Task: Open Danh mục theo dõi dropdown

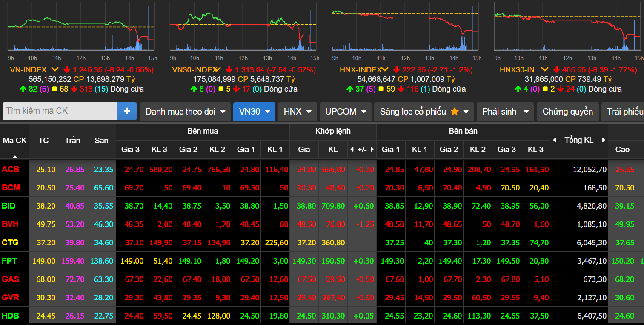Action: 185,112
